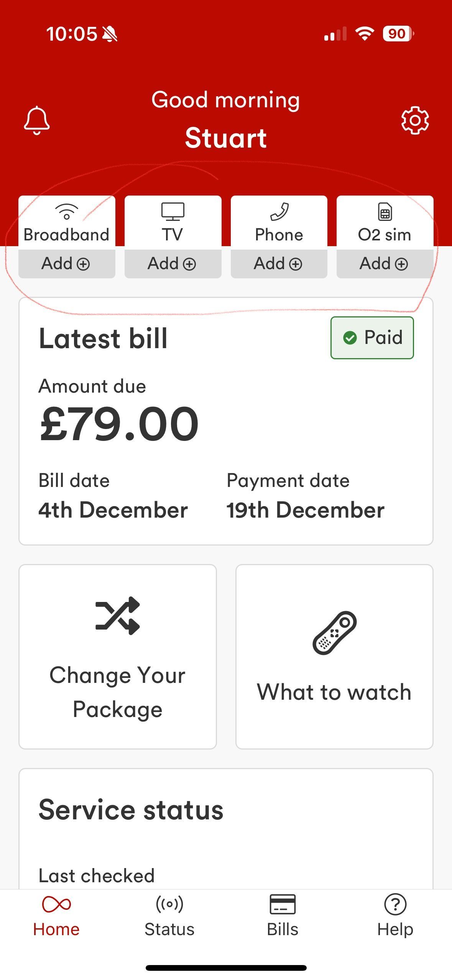The height and width of the screenshot is (980, 452).
Task: Open the notifications bell
Action: pos(37,120)
